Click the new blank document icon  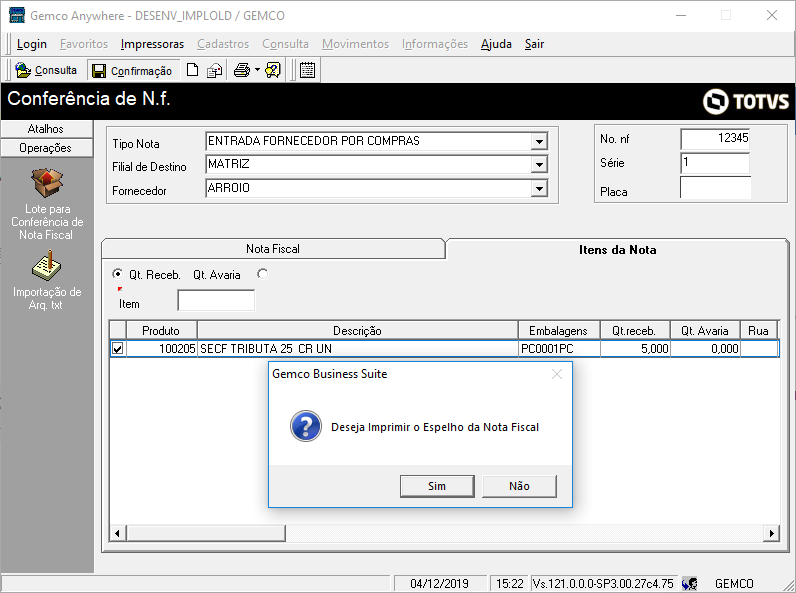tap(192, 70)
